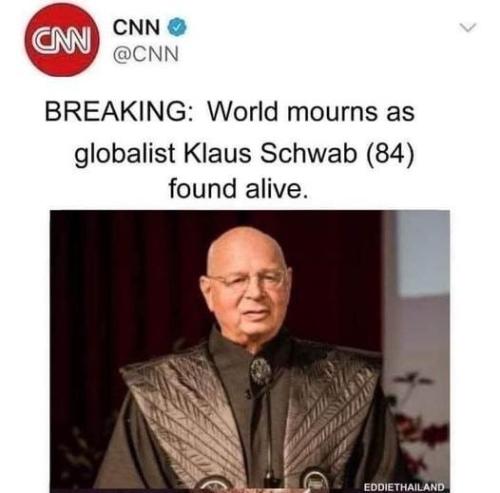Viewport: 500px width, 493px height.
Task: Click the blue verified checkmark badge
Action: click(x=176, y=27)
